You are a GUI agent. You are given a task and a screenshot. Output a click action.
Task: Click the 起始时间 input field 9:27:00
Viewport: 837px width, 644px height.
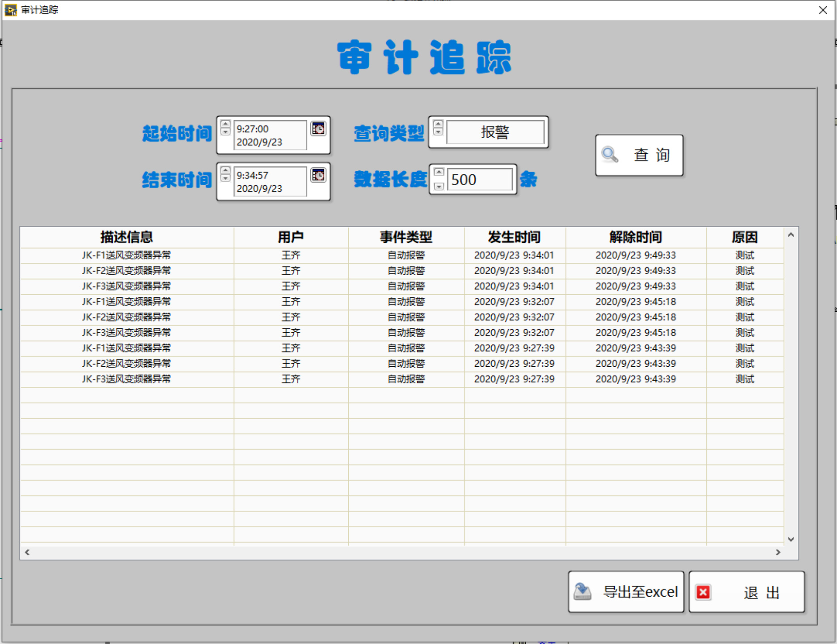click(270, 135)
